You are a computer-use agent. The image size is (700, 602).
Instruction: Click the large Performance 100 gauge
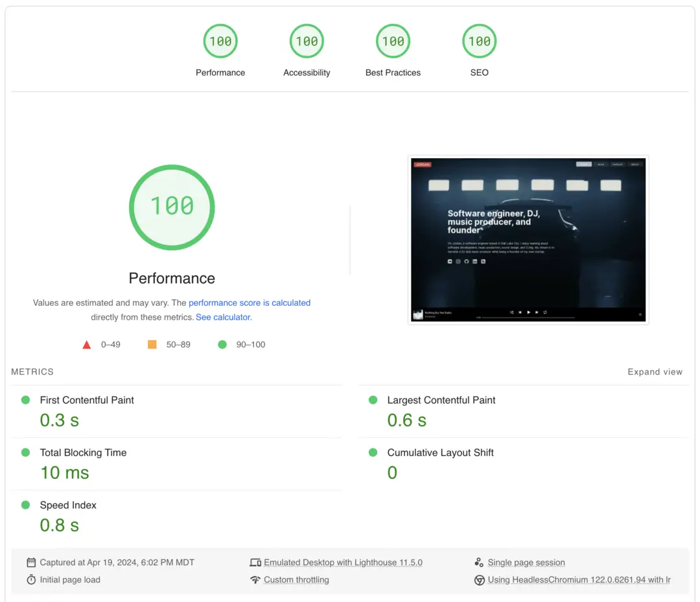click(x=172, y=207)
